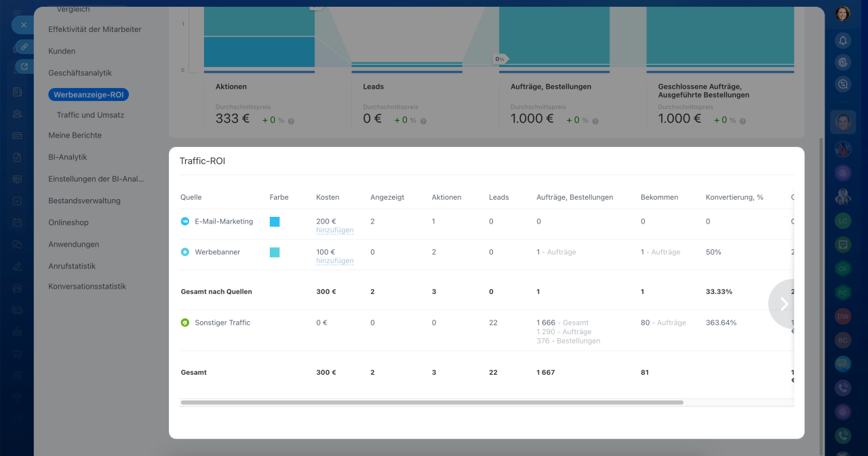Click help icon next to Aktionen percentage
The image size is (868, 456).
[291, 121]
